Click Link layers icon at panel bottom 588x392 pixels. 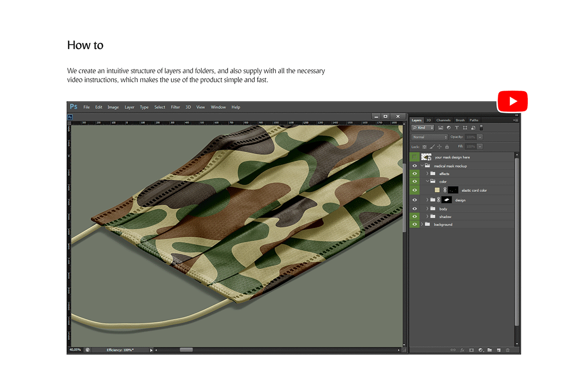pos(453,350)
